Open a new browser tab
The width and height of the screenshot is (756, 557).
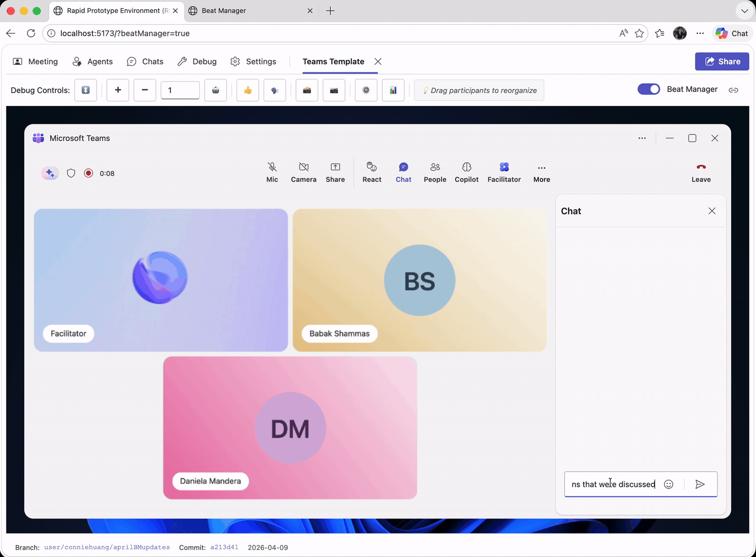pyautogui.click(x=330, y=11)
